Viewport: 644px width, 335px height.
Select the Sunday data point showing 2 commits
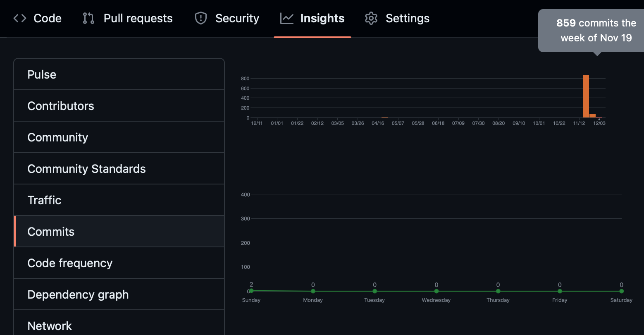coord(251,291)
